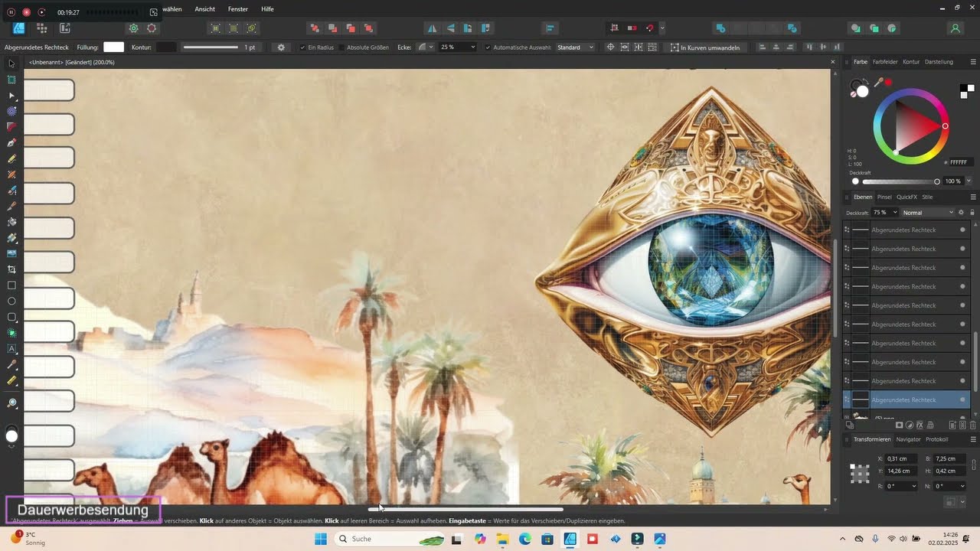This screenshot has width=980, height=551.
Task: Open the Stile tab
Action: pos(927,197)
